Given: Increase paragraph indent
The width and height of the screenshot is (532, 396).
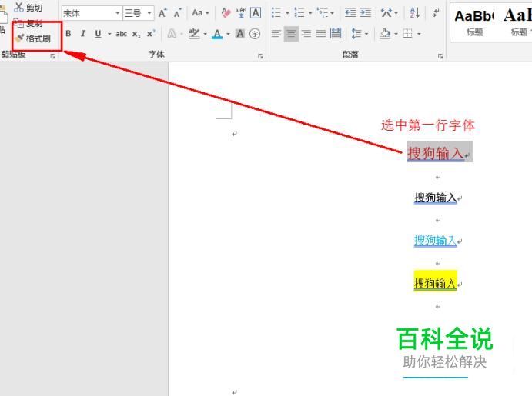Looking at the screenshot, I should 365,13.
